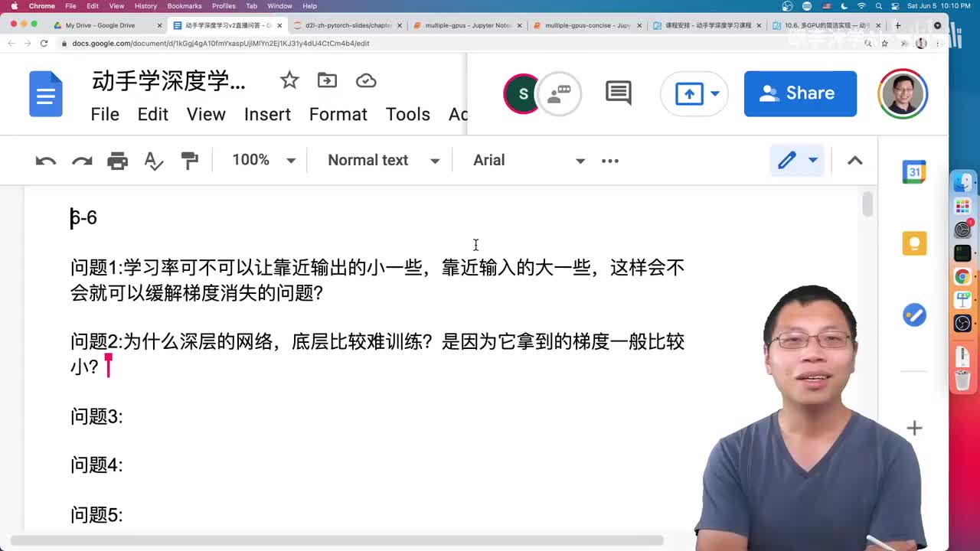The image size is (980, 551).
Task: Get add-ons with the plus icon
Action: (x=914, y=429)
